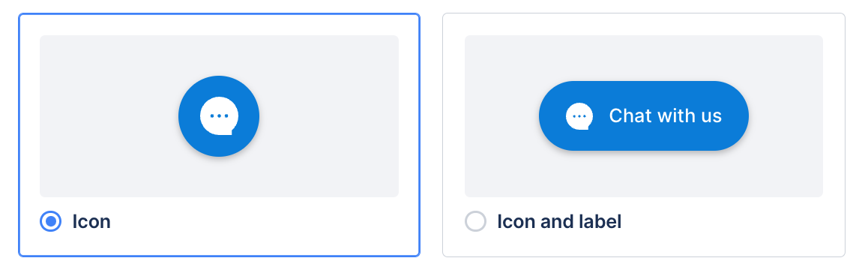
Task: Select the Icon and label radio button
Action: click(475, 222)
